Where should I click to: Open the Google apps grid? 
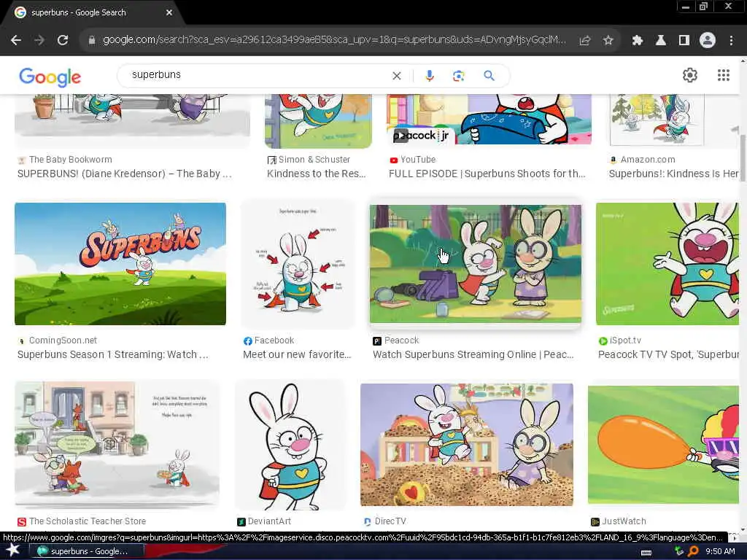tap(724, 75)
